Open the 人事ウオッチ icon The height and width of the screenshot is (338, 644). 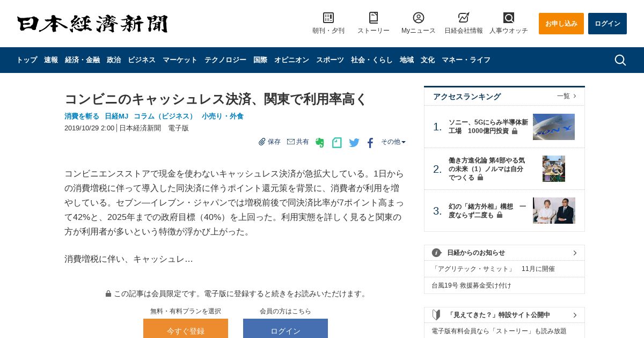tap(509, 18)
